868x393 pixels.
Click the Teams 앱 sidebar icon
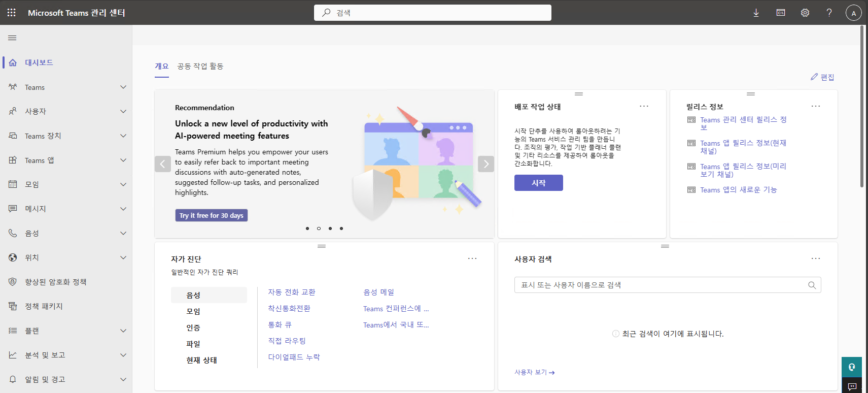[13, 160]
